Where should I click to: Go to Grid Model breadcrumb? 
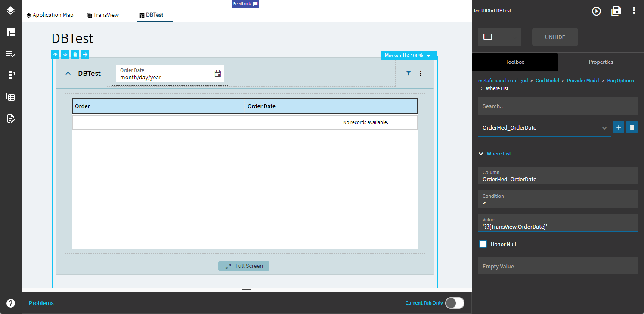[x=547, y=81]
